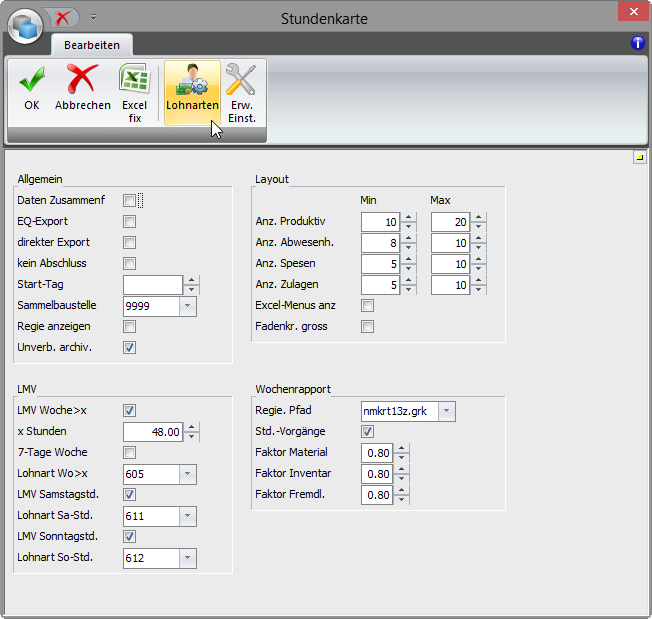Click the Abbrechen red X icon
The height and width of the screenshot is (619, 652).
pyautogui.click(x=82, y=80)
